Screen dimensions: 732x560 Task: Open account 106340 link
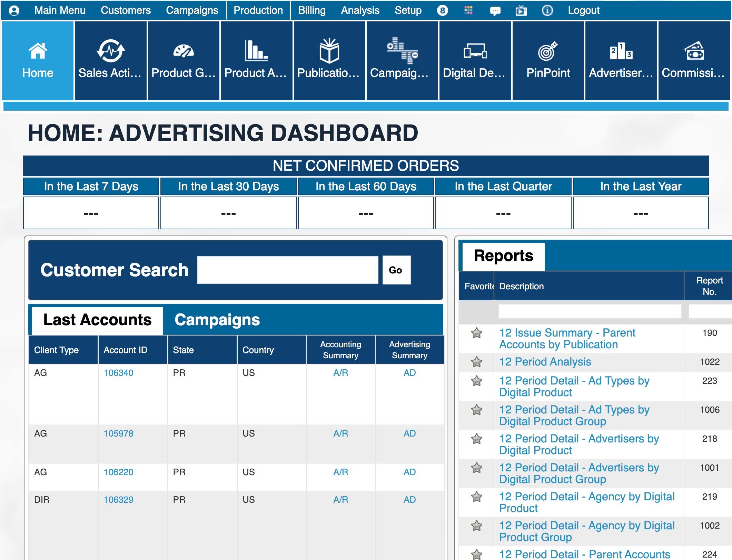point(118,373)
